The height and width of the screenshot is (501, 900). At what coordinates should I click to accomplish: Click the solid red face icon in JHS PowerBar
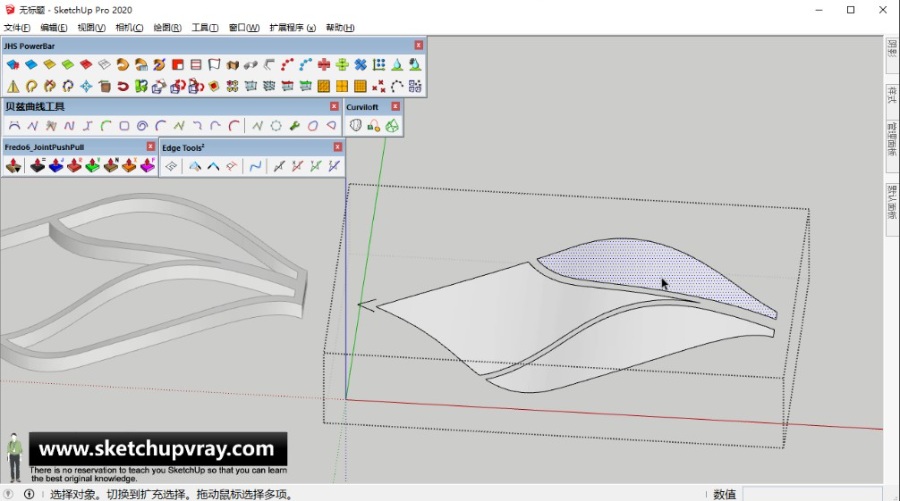click(86, 65)
